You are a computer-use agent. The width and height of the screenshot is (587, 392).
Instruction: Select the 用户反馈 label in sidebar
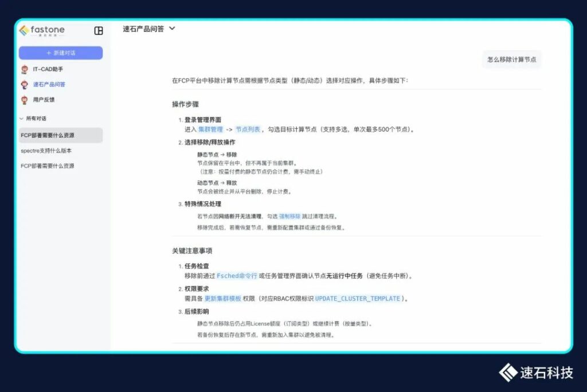tap(44, 100)
